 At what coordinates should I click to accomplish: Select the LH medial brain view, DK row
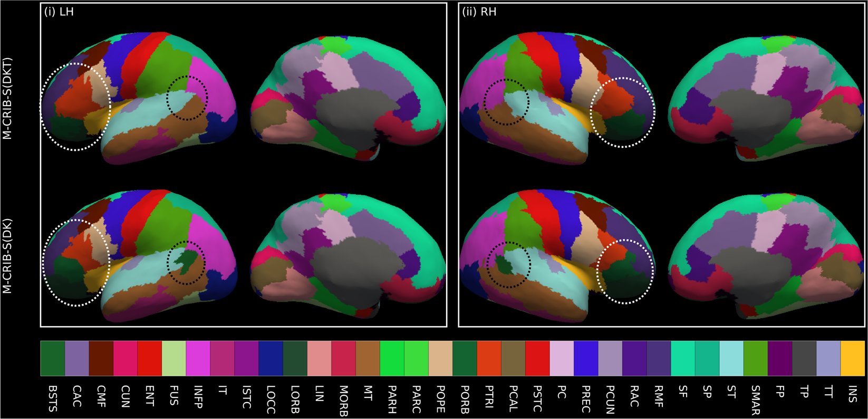[348, 256]
